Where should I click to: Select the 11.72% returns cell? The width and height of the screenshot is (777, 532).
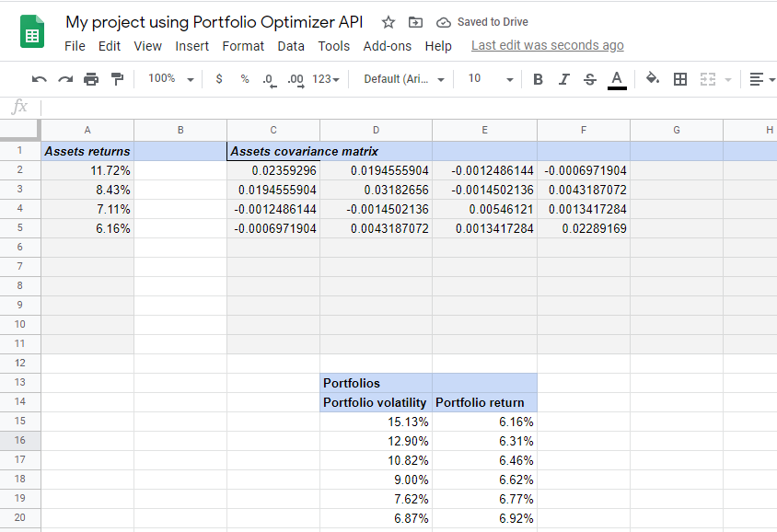point(87,170)
